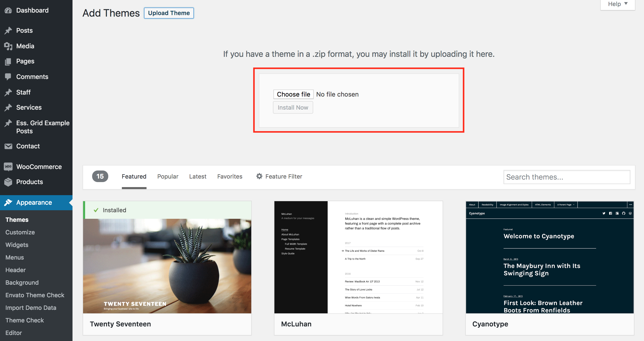
Task: Switch to the Latest tab
Action: click(198, 177)
